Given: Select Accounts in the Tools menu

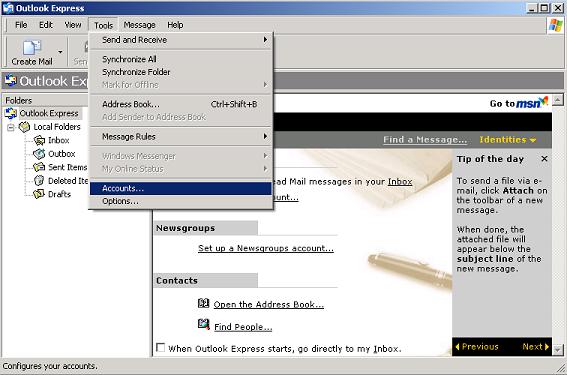Looking at the screenshot, I should pos(181,188).
